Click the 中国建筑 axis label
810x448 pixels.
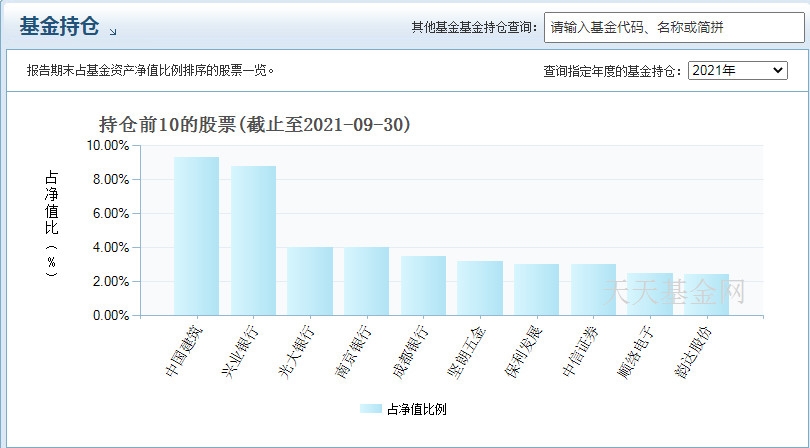click(184, 351)
